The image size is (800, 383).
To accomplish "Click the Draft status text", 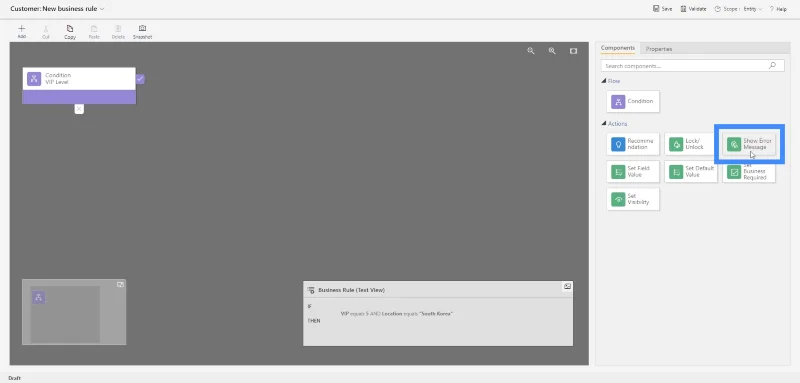I will coord(14,378).
